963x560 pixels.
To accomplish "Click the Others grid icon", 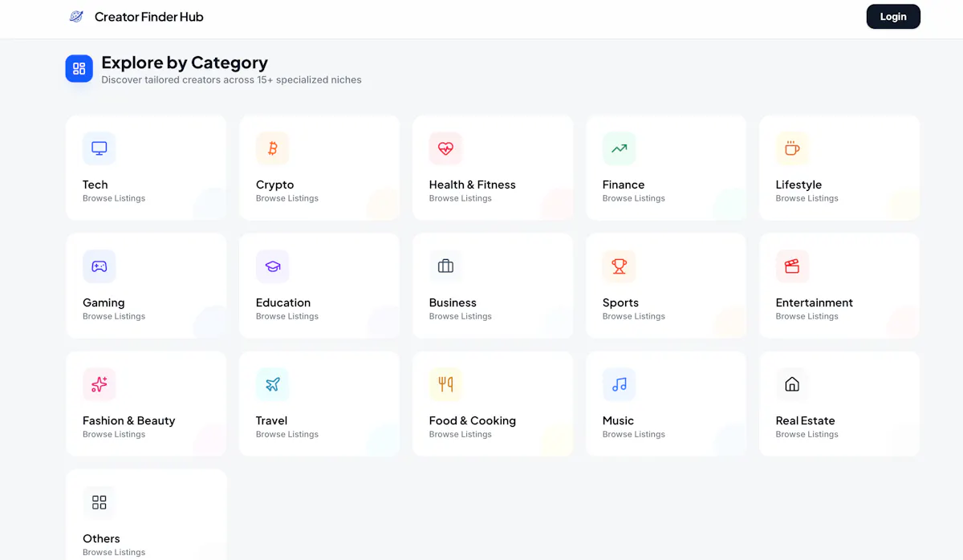I will click(x=100, y=502).
